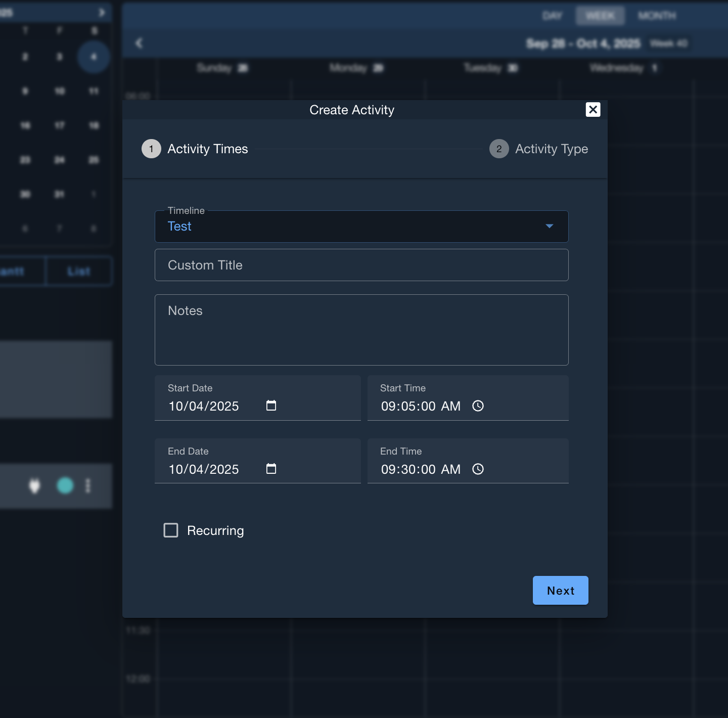Open the Start Date calendar picker icon

[271, 406]
